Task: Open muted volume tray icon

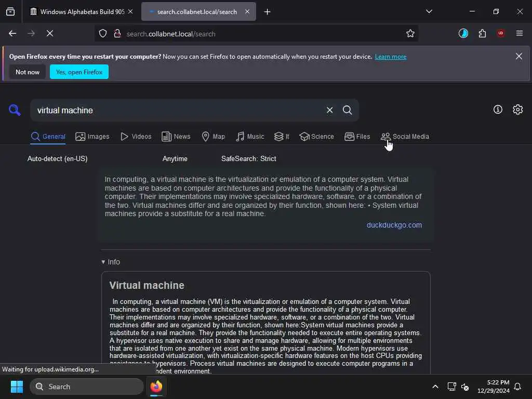Action: click(x=465, y=387)
